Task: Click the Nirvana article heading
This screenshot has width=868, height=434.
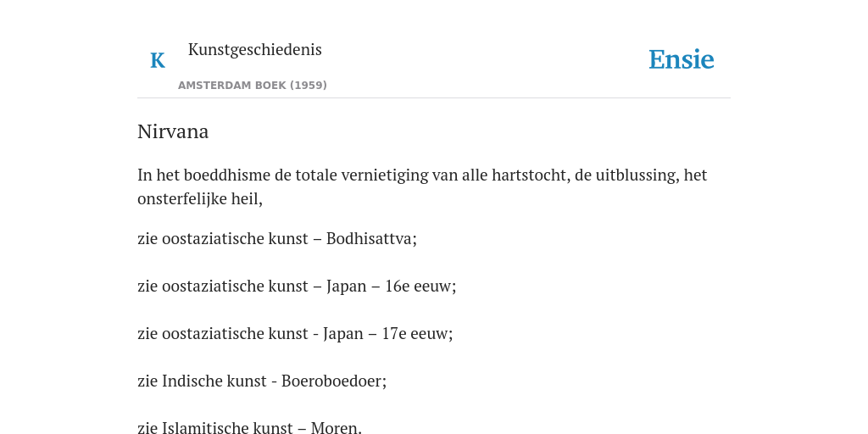Action: click(x=173, y=131)
